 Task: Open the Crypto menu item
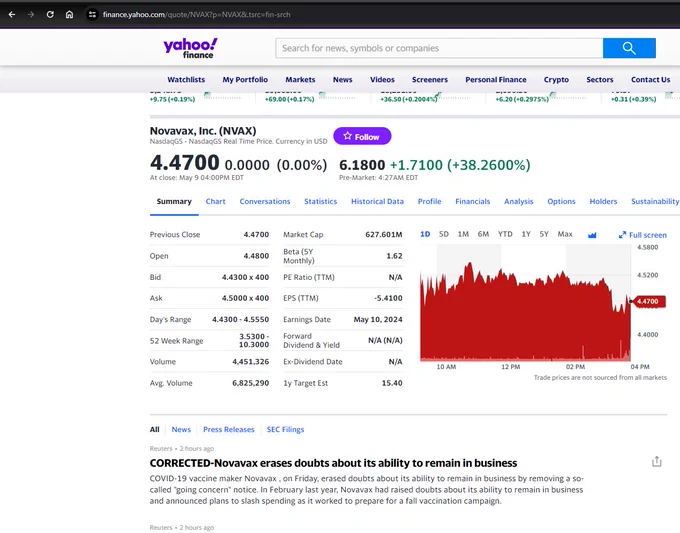556,79
